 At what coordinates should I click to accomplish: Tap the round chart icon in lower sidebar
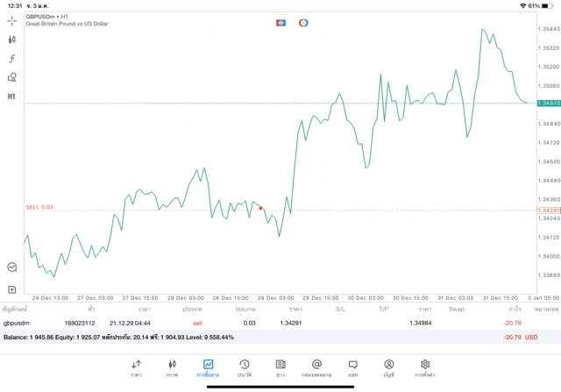tap(12, 267)
